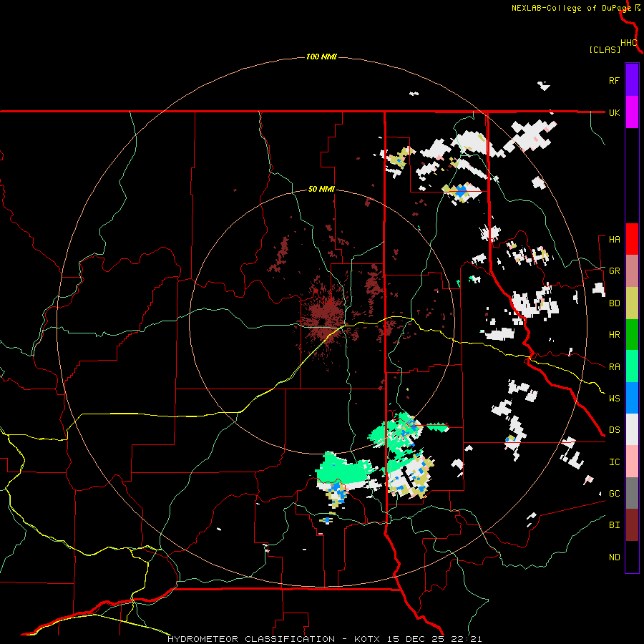This screenshot has height=644, width=644.
Task: Click the '[CLAS]' legend header text
Action: (x=605, y=49)
